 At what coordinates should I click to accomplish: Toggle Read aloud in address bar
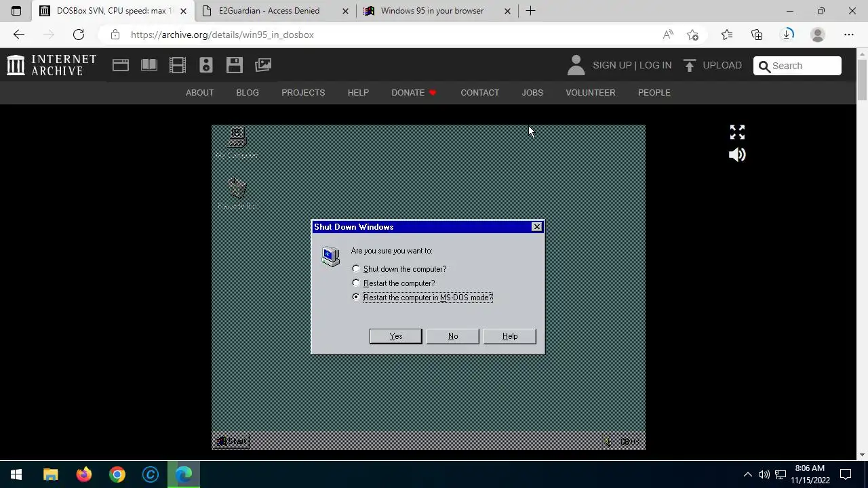tap(668, 35)
